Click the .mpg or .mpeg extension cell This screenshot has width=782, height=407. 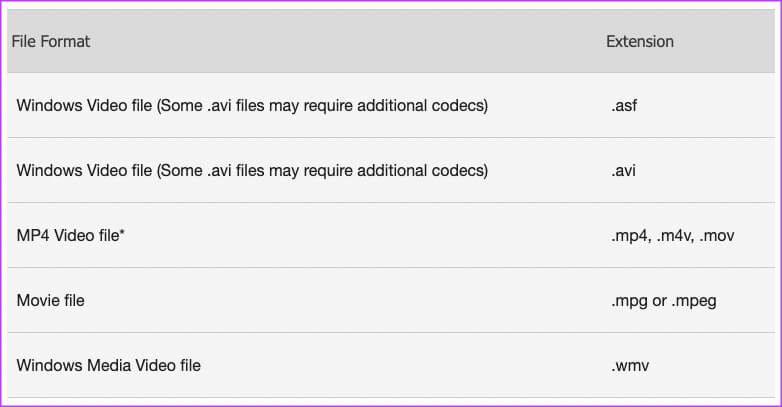click(x=664, y=301)
